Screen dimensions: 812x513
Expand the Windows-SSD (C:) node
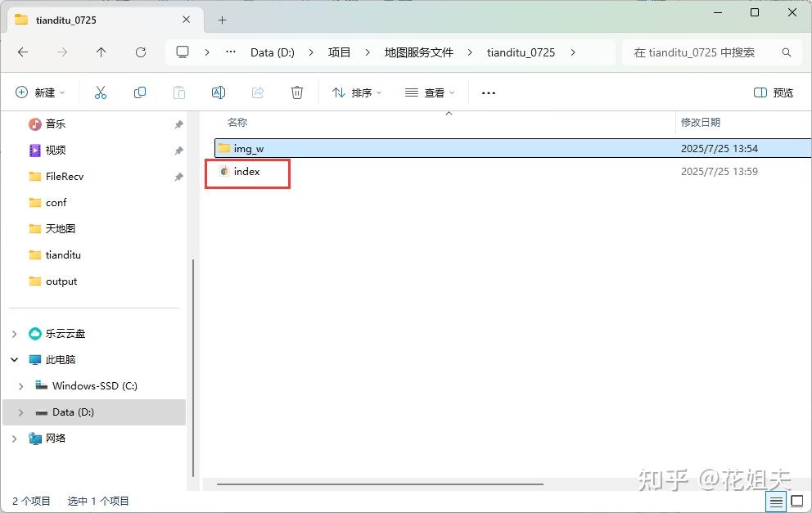point(20,386)
